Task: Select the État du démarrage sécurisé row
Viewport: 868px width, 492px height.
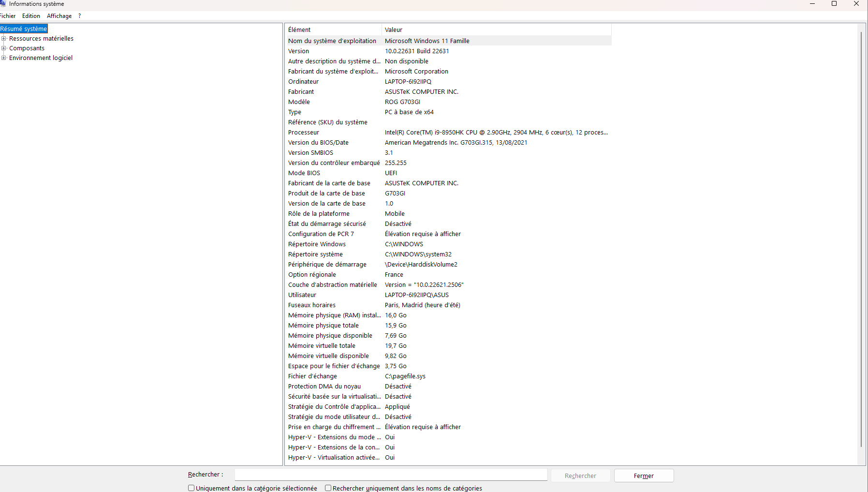Action: [449, 224]
